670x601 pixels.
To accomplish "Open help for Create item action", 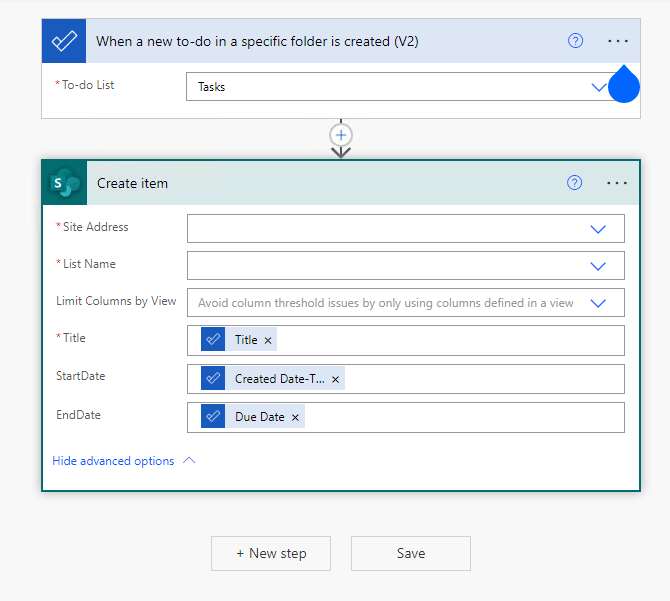I will tap(574, 183).
